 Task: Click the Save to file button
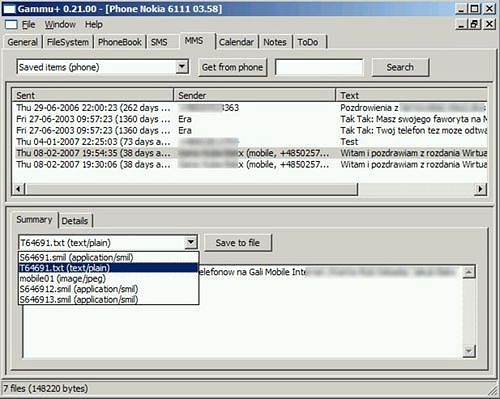click(238, 243)
